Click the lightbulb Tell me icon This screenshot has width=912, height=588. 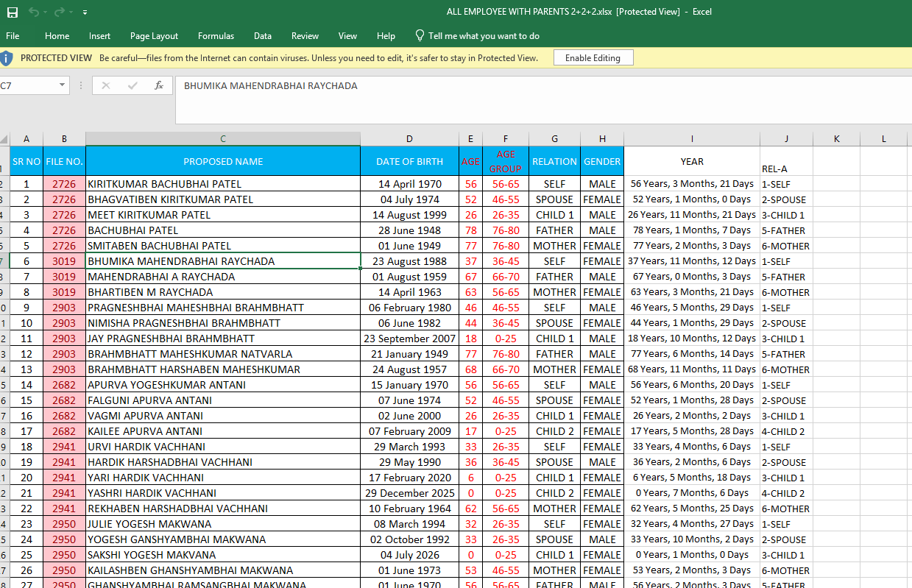[x=420, y=35]
